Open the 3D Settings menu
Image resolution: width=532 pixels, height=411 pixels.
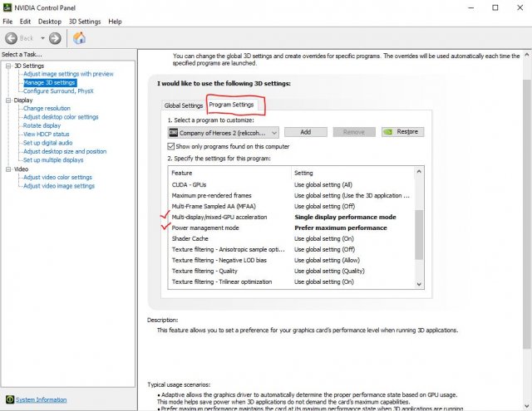86,21
